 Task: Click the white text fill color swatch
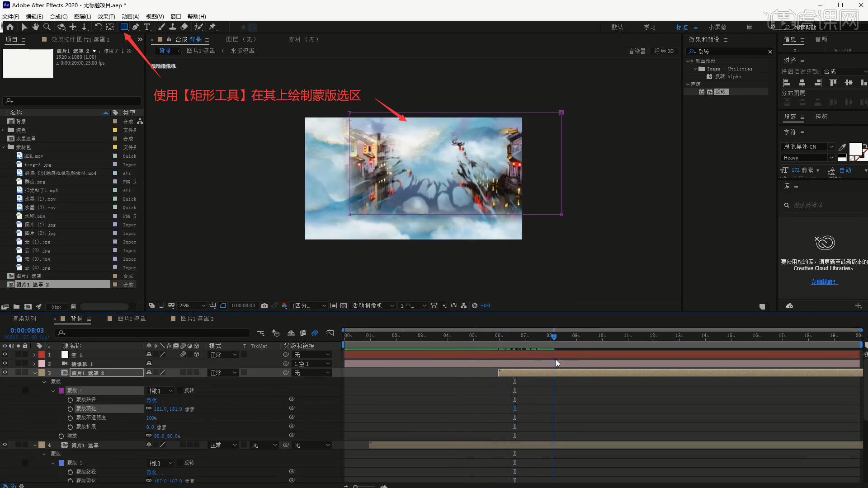point(855,149)
